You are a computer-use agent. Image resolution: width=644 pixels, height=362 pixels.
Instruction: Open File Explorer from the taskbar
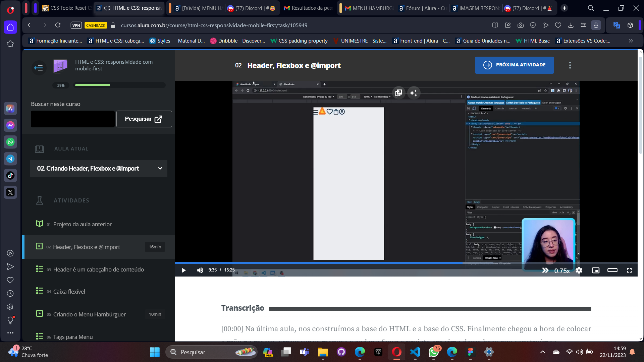tap(323, 352)
